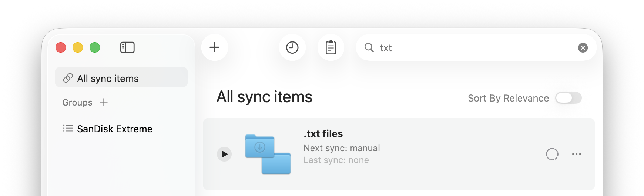
Task: Open the clipboard log icon
Action: point(331,47)
